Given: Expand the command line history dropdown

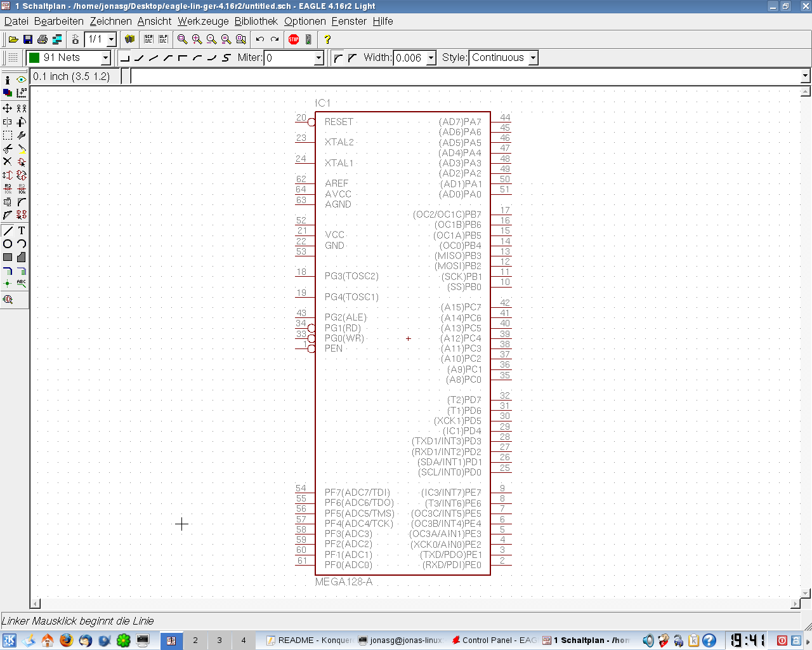Looking at the screenshot, I should (x=805, y=76).
